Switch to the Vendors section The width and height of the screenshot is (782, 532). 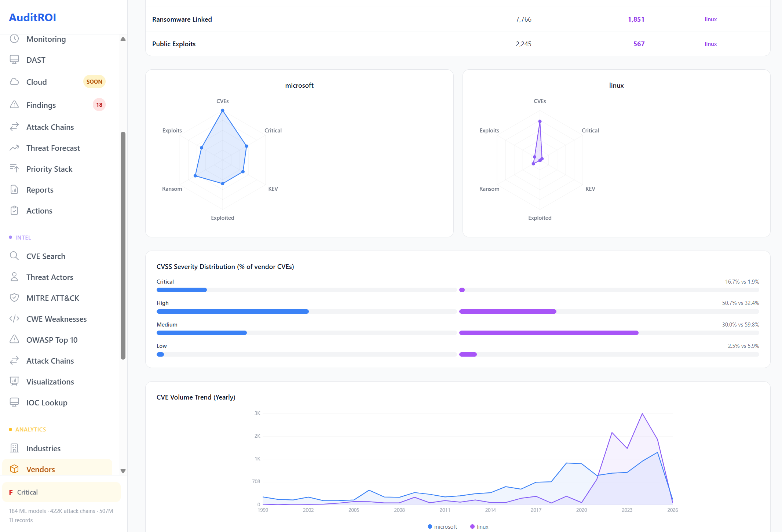40,469
